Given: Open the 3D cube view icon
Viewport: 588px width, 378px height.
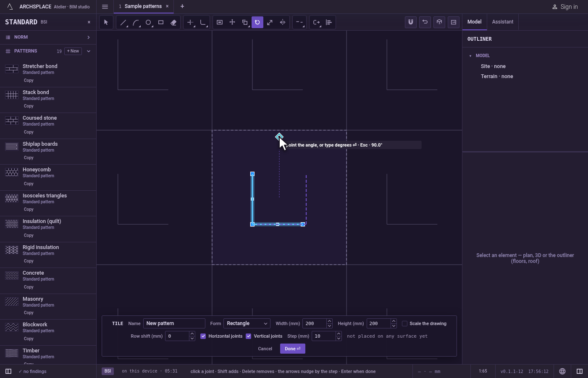Looking at the screenshot, I should click(x=439, y=22).
